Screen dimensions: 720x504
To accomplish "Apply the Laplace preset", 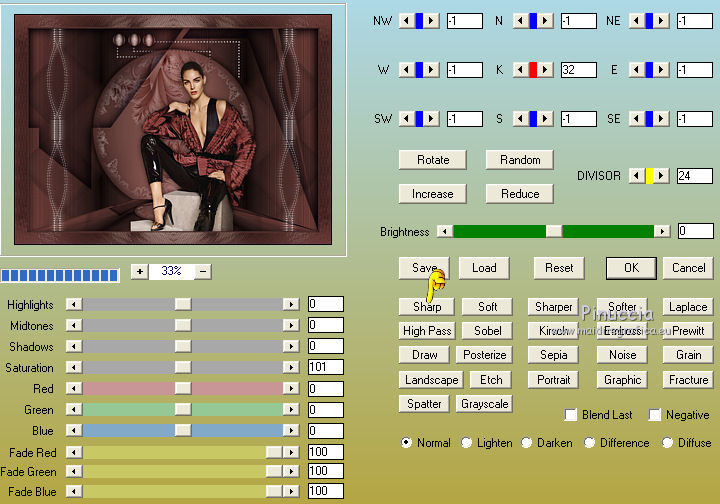I will point(688,307).
